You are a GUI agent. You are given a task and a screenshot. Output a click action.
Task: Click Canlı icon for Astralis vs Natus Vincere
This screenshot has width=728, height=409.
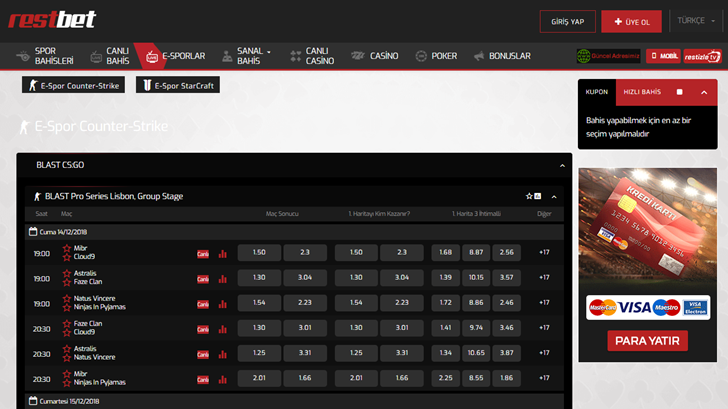click(203, 354)
